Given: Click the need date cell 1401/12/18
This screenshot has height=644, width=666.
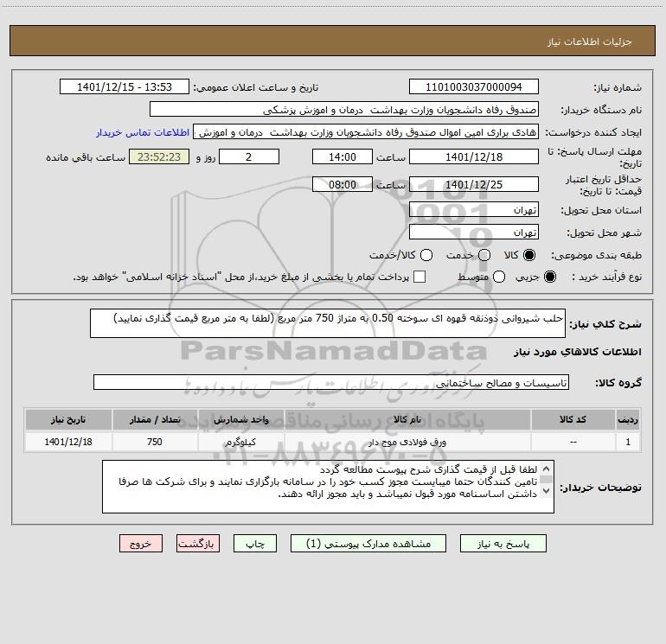Looking at the screenshot, I should [68, 442].
